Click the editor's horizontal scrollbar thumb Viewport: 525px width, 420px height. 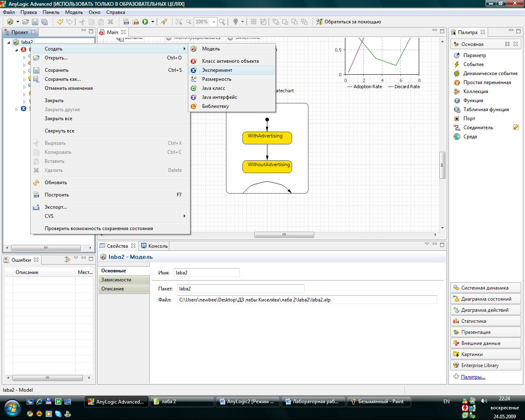(x=284, y=235)
